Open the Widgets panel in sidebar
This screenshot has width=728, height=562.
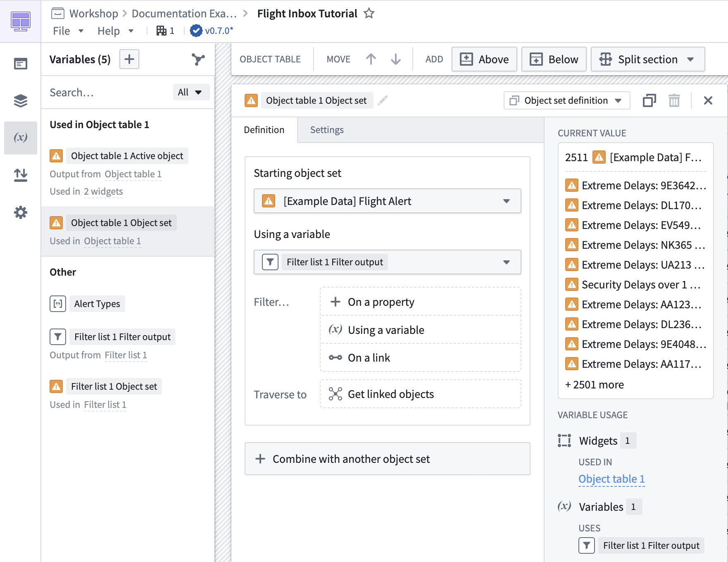click(20, 64)
